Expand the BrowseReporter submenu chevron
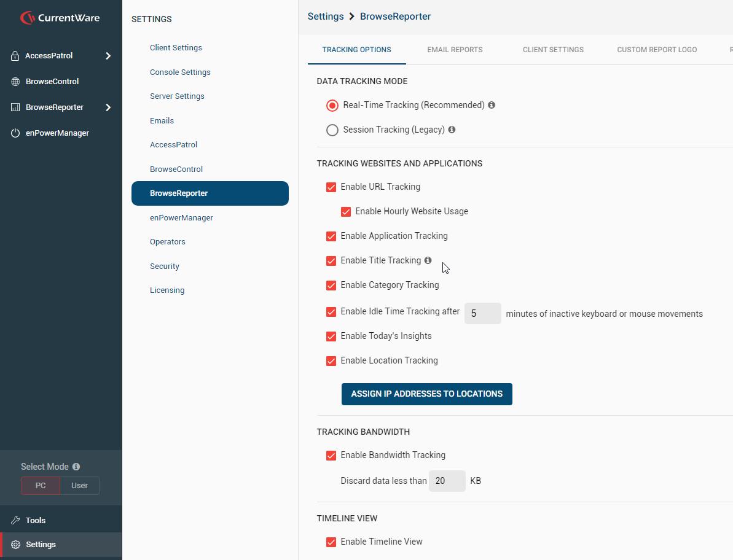The height and width of the screenshot is (560, 733). click(108, 107)
